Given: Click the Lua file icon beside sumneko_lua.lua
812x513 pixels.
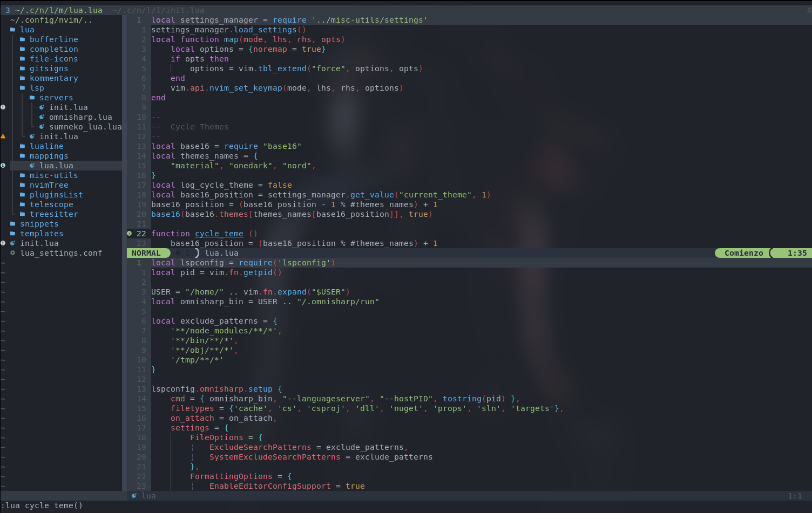Looking at the screenshot, I should [42, 127].
